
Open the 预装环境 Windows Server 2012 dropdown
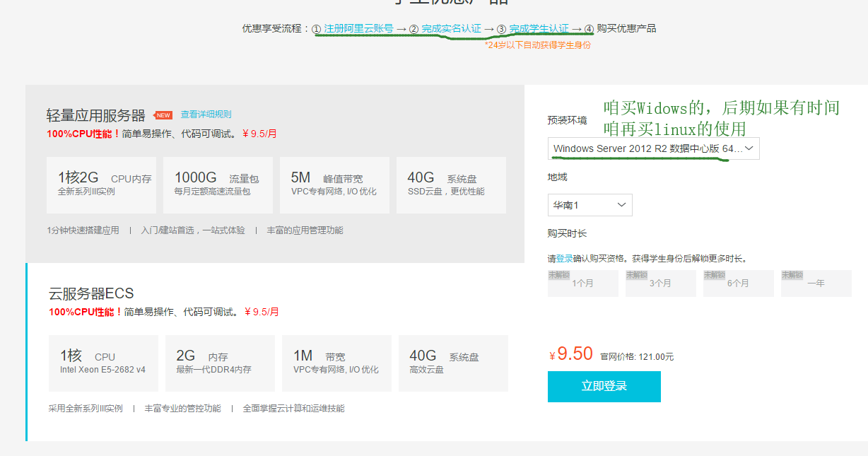click(654, 148)
